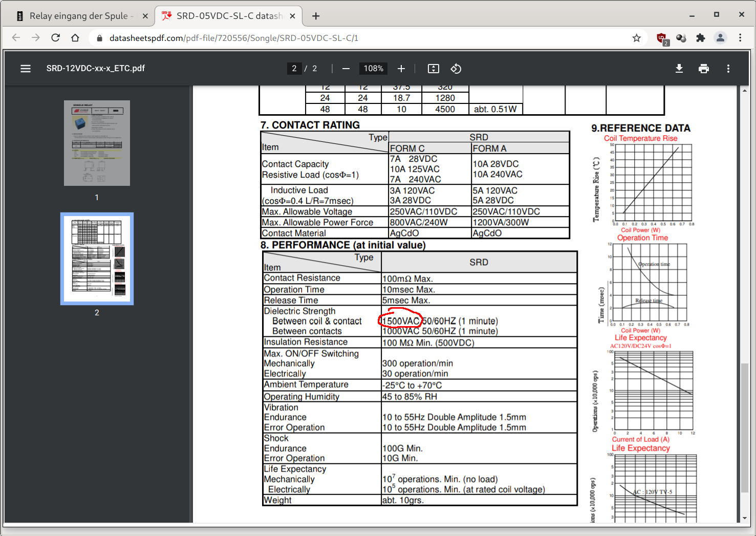Image resolution: width=756 pixels, height=536 pixels.
Task: Open the Chrome three-dot menu
Action: tap(740, 38)
